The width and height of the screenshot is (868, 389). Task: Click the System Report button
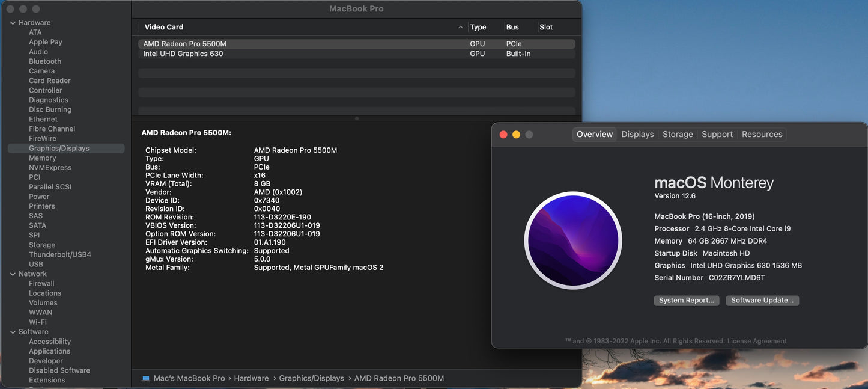pyautogui.click(x=686, y=300)
